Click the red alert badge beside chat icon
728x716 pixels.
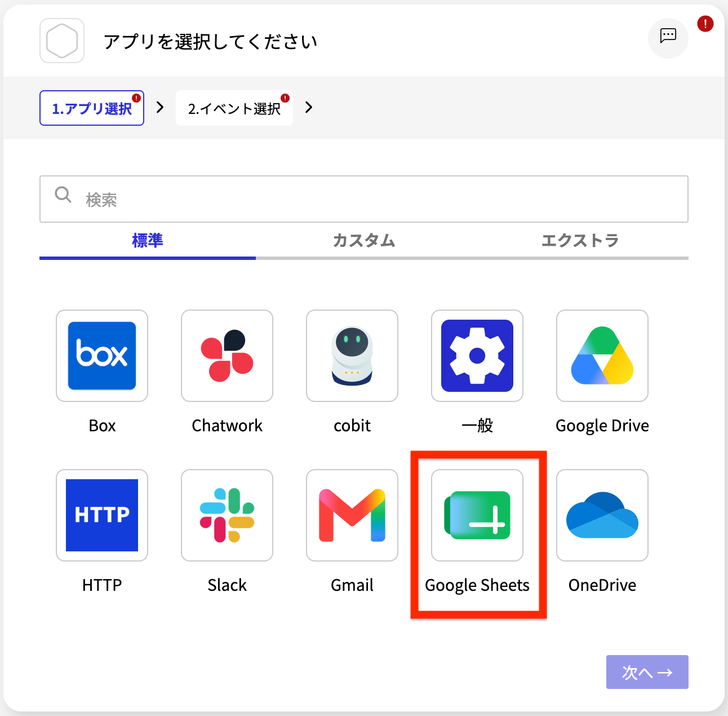[x=705, y=24]
